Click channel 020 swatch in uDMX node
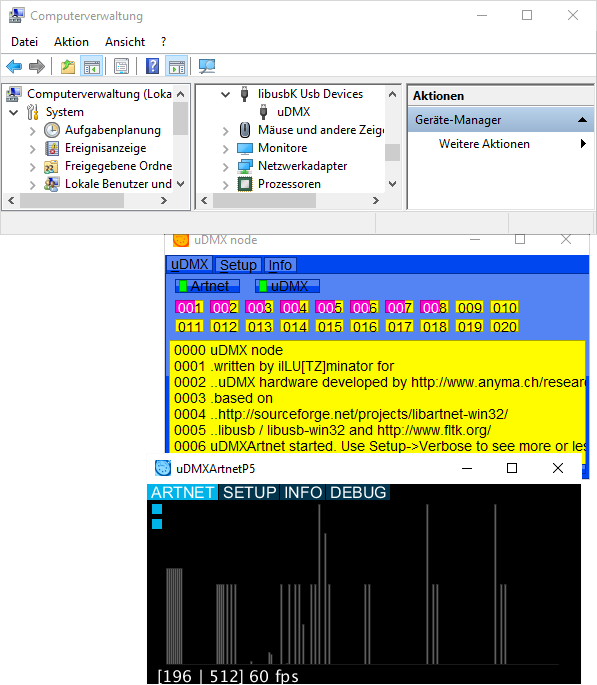Viewport: 597px width, 685px height. [x=504, y=327]
